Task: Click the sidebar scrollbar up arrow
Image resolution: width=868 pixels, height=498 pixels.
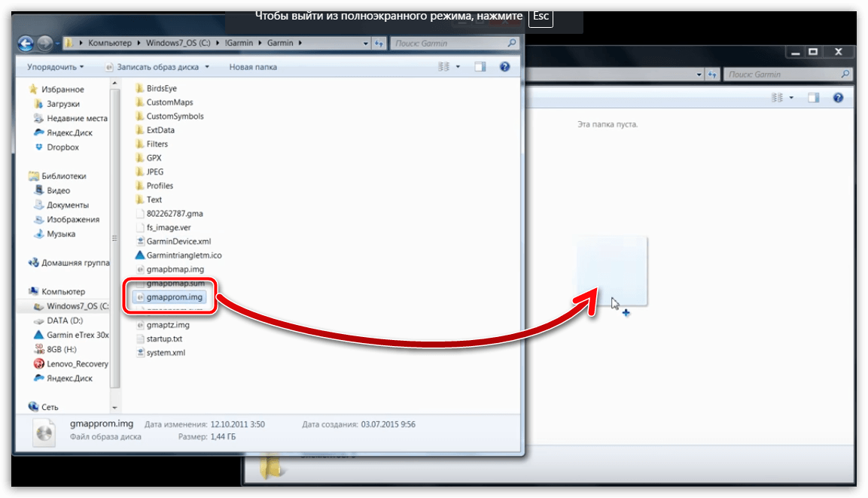Action: tap(114, 84)
